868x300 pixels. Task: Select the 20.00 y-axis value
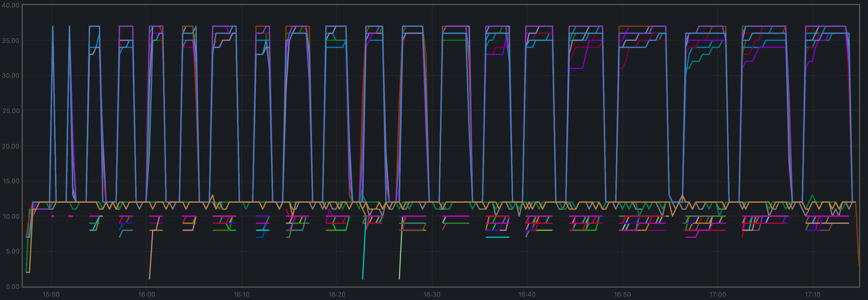(x=11, y=146)
